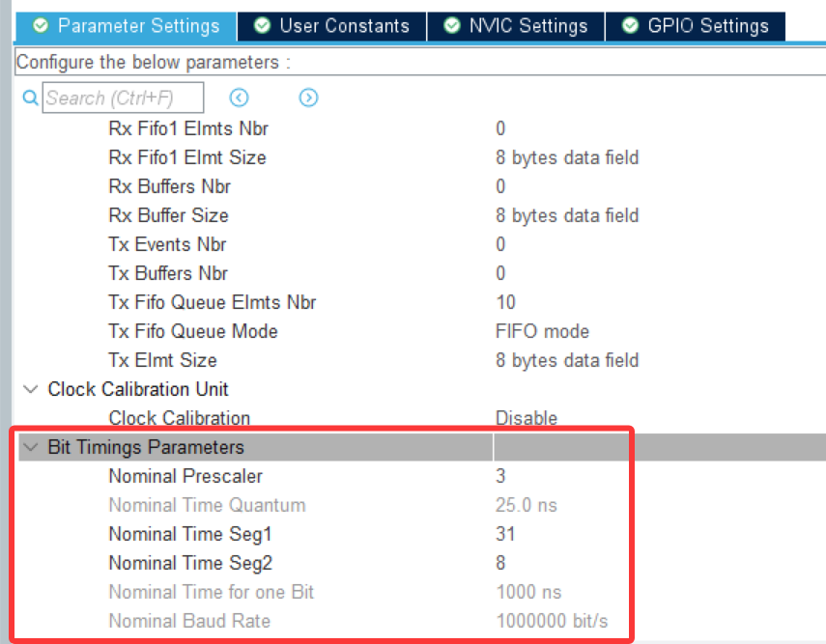
Task: Select the Nominal Prescaler value 3
Action: (500, 476)
